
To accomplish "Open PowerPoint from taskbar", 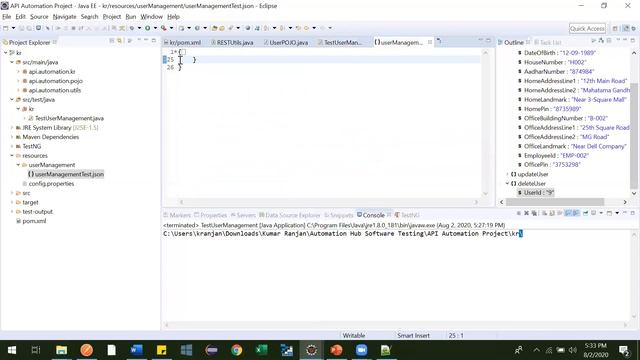I will point(336,350).
